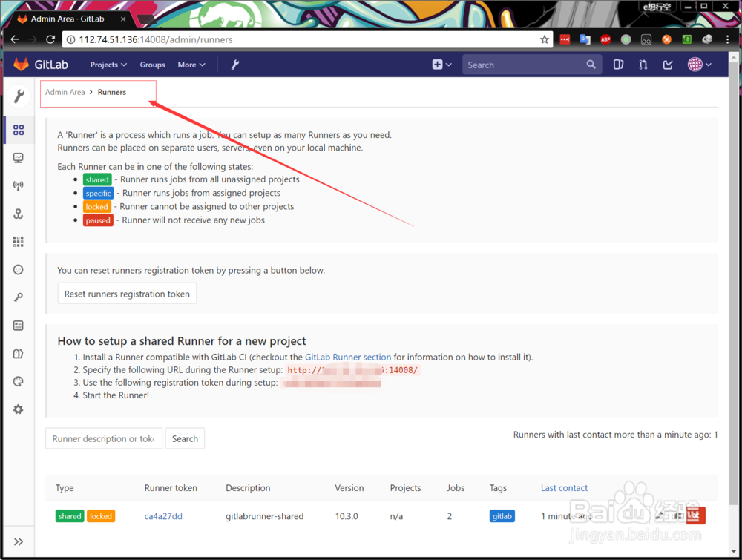This screenshot has height=560, width=742.
Task: Click the runner Search button
Action: pyautogui.click(x=185, y=438)
